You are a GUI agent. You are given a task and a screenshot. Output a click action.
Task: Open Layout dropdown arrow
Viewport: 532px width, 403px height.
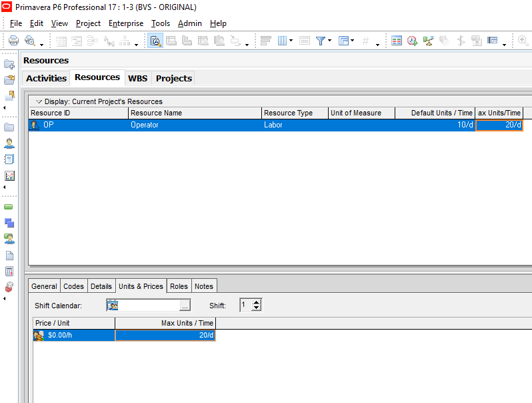tap(352, 41)
